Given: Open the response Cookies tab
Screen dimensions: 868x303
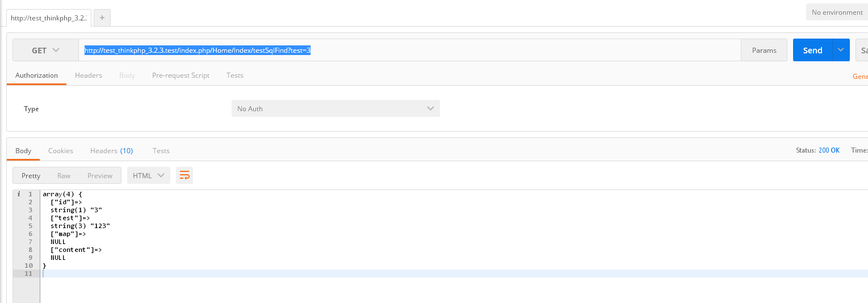Looking at the screenshot, I should pos(61,150).
